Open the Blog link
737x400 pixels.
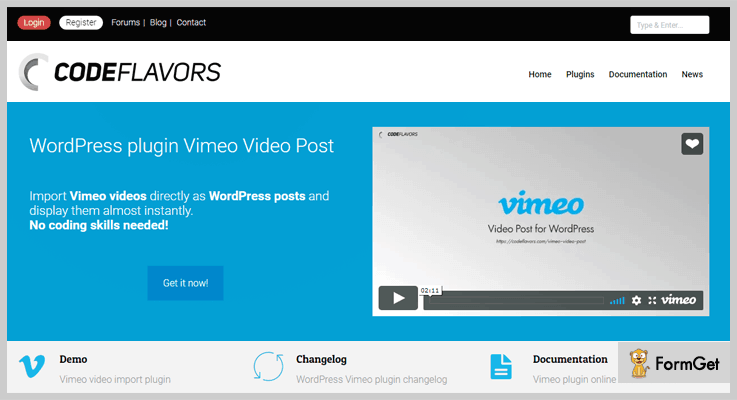pyautogui.click(x=158, y=23)
